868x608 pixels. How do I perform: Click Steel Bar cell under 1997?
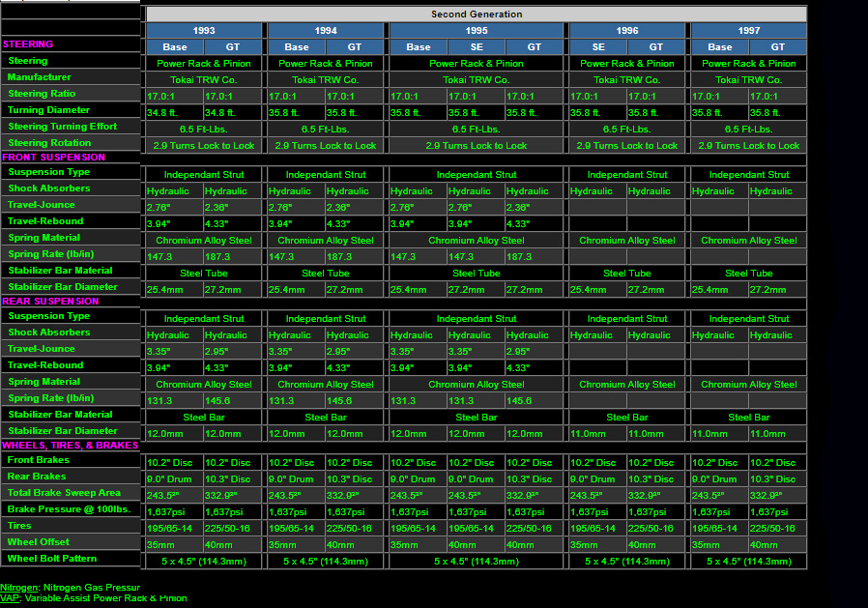(x=748, y=417)
